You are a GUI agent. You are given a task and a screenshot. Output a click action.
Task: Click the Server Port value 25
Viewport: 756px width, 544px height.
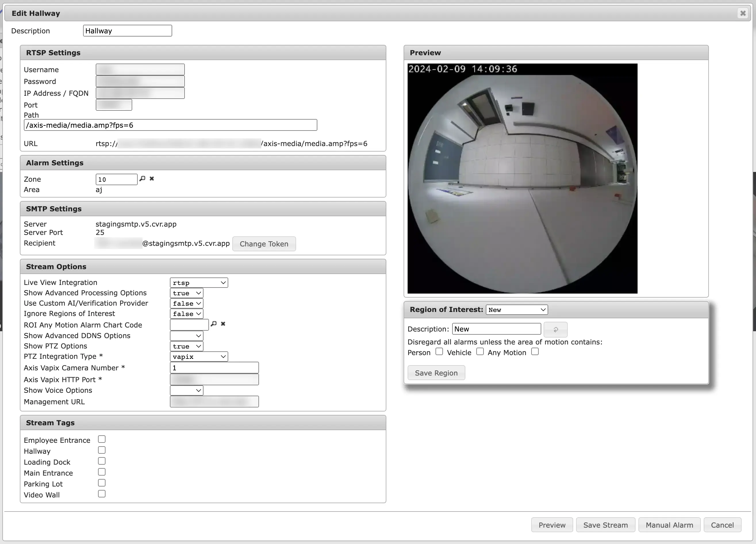[100, 232]
